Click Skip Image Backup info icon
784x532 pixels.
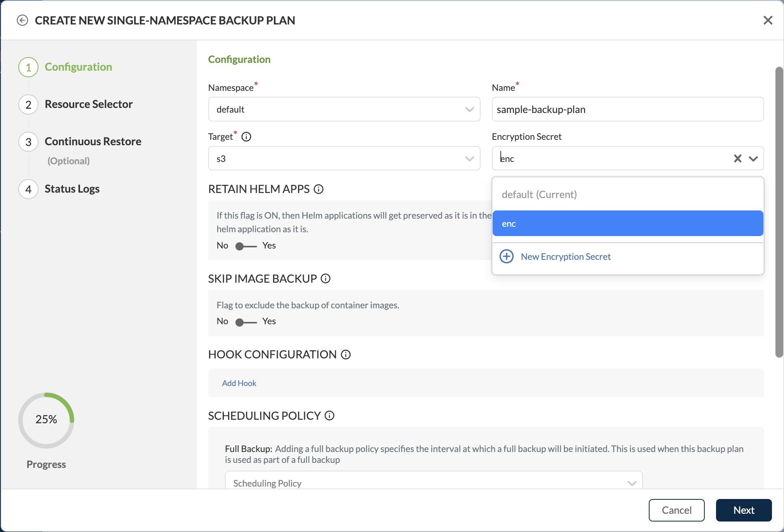click(x=326, y=278)
